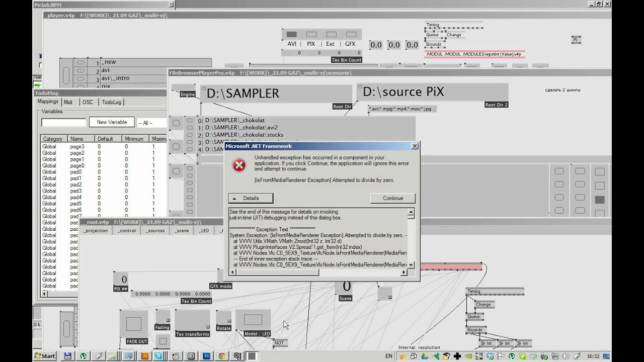This screenshot has width=644, height=362.
Task: Select the page3 row in variables list
Action: 104,146
